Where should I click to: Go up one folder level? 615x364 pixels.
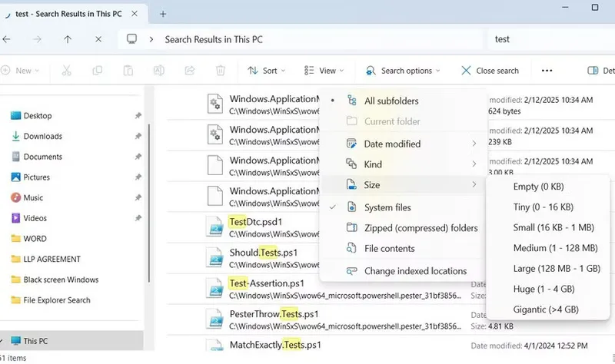tap(68, 39)
